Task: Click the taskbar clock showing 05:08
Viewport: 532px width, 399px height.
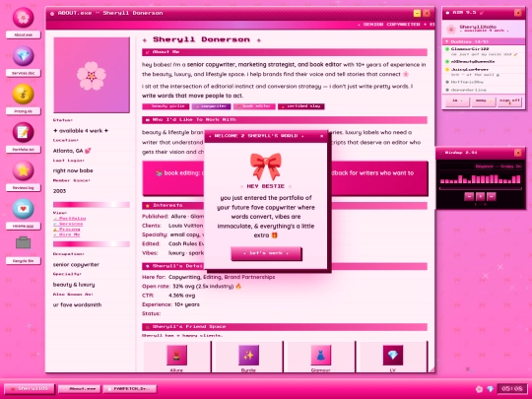Action: click(x=512, y=389)
